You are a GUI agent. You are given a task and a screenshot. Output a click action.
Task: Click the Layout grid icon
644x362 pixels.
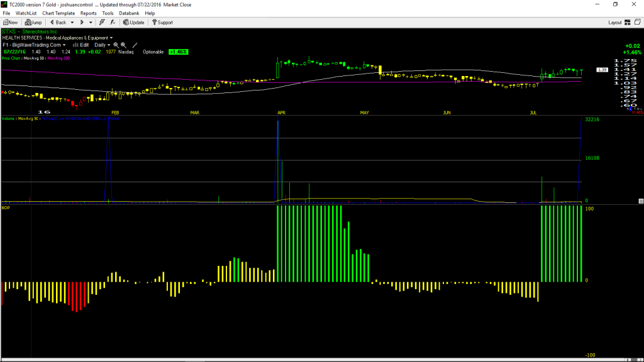point(628,23)
